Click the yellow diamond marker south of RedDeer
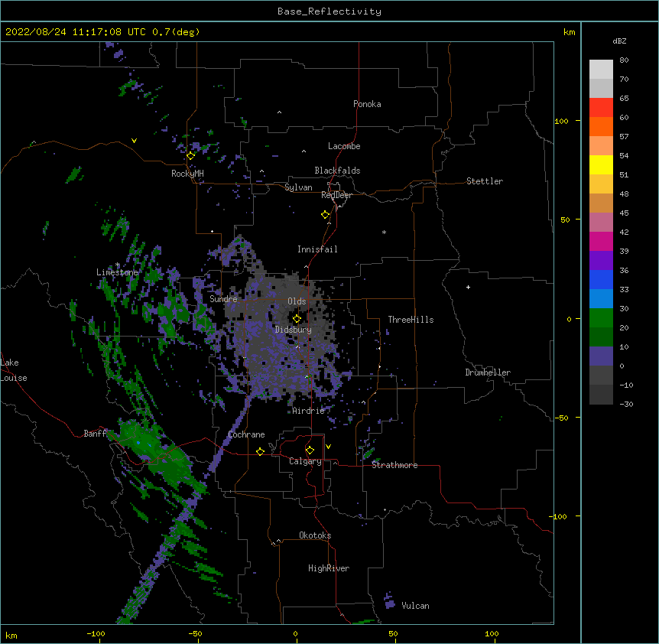659x644 pixels. pyautogui.click(x=325, y=215)
